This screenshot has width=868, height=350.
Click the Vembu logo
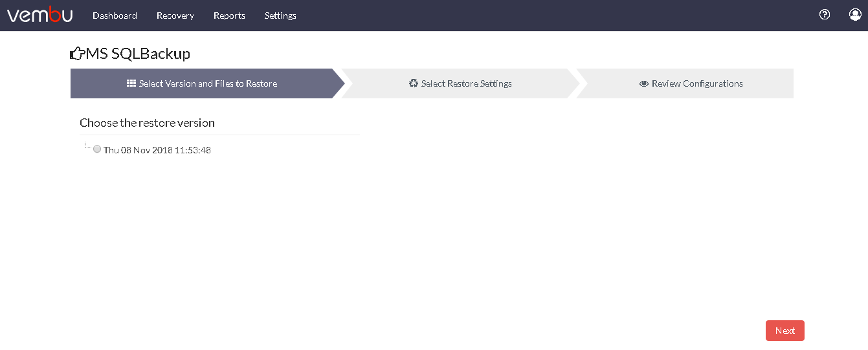39,15
